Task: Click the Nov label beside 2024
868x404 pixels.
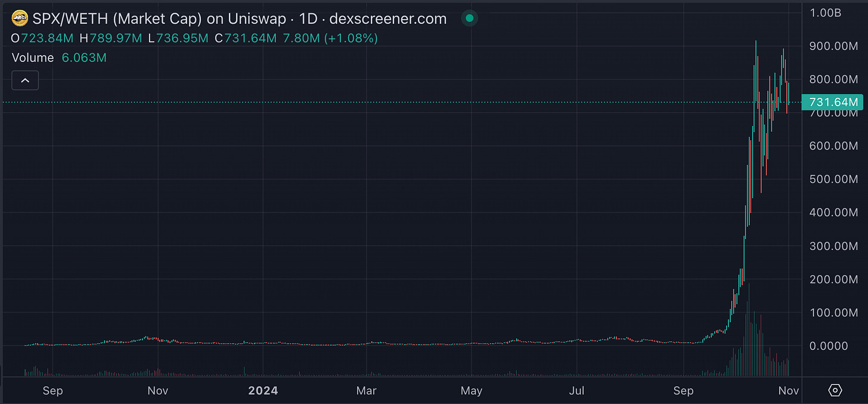Action: coord(157,391)
